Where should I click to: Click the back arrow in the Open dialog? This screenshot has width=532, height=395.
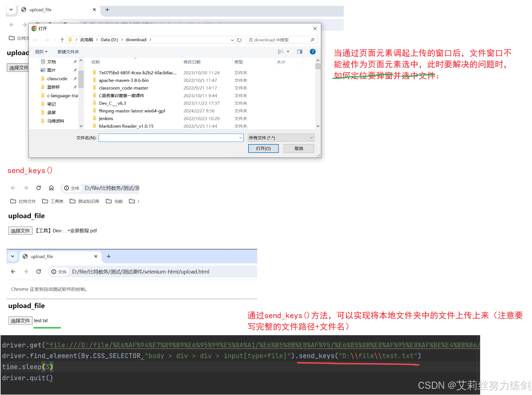tap(36, 40)
